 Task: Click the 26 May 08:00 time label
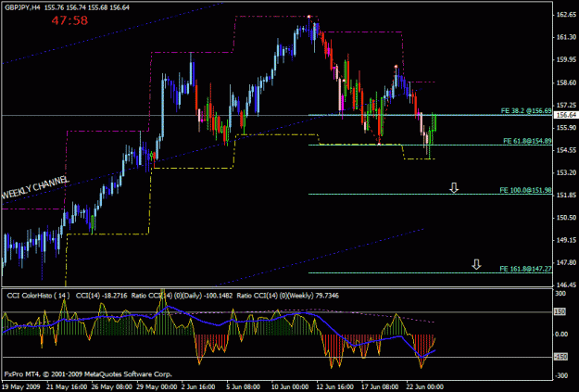(111, 386)
